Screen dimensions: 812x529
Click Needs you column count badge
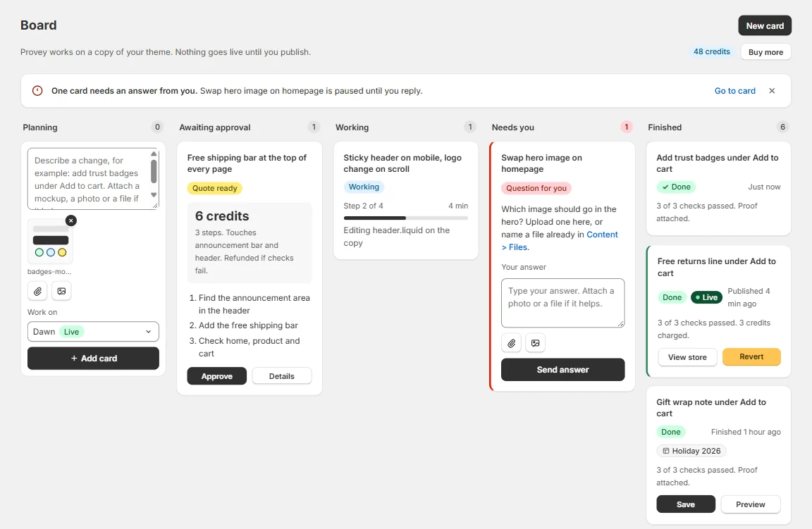(x=626, y=127)
